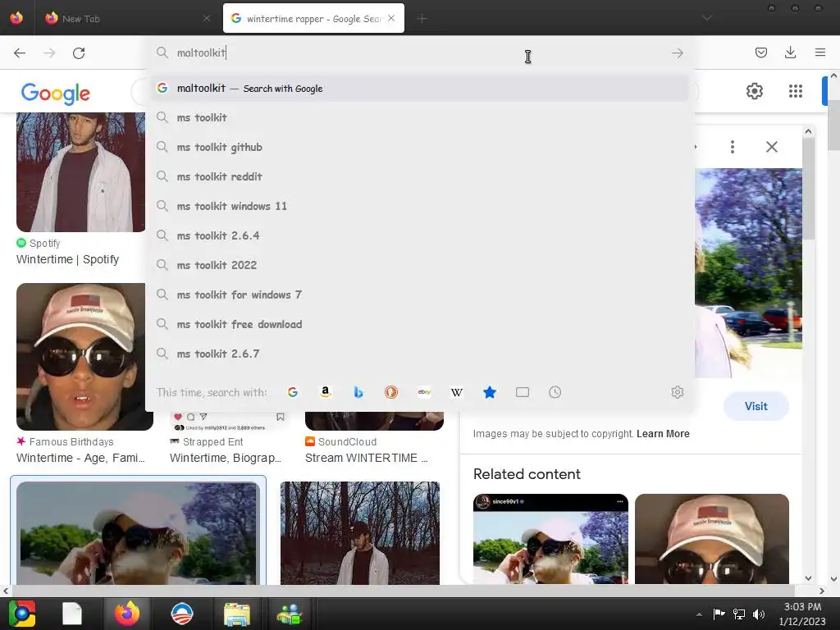840x630 pixels.
Task: Open Google quick settings gear
Action: pyautogui.click(x=755, y=91)
